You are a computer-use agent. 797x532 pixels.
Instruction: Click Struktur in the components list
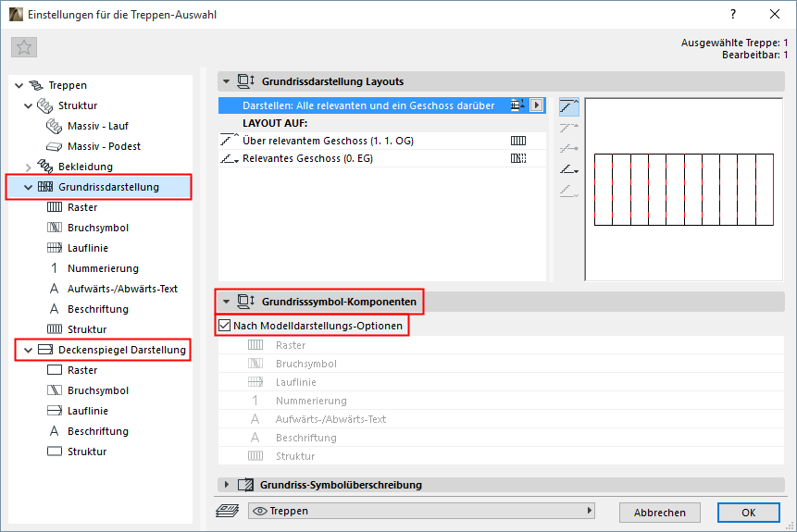tap(501, 456)
